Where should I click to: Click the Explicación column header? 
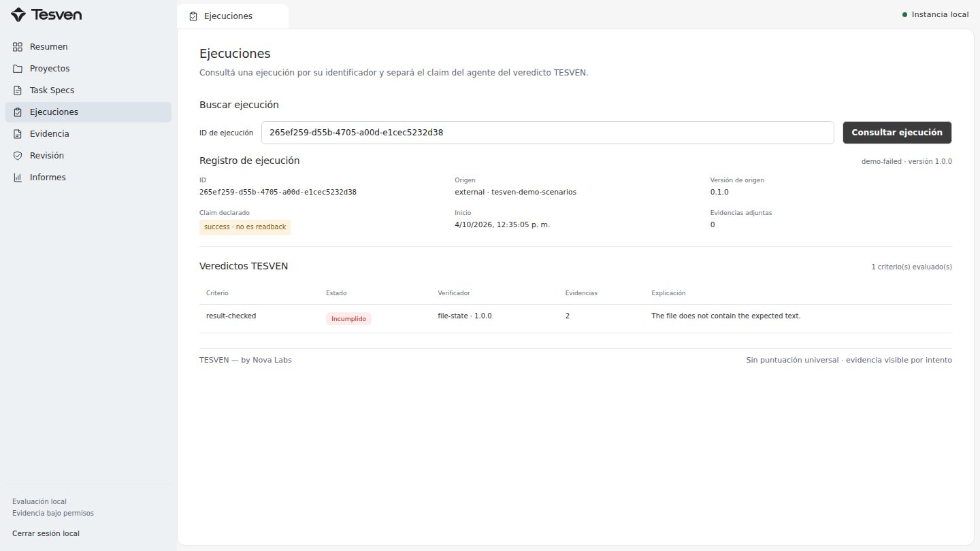[x=668, y=293]
